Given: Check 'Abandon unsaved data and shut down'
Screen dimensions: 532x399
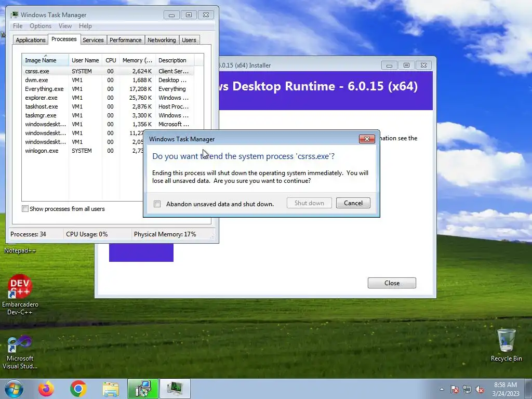Looking at the screenshot, I should 157,204.
